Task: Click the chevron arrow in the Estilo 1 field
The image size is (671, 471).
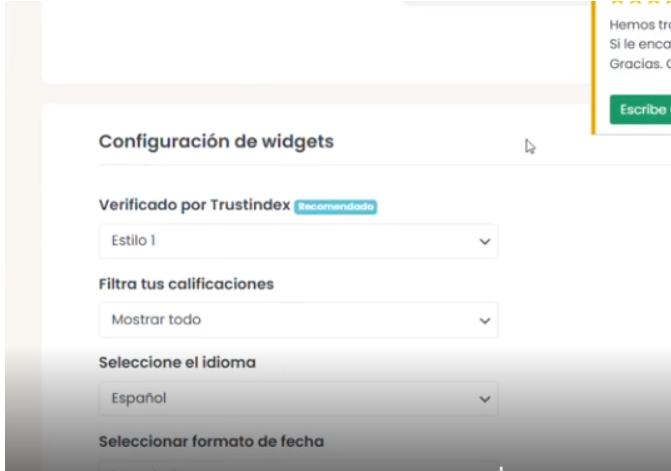Action: 485,242
